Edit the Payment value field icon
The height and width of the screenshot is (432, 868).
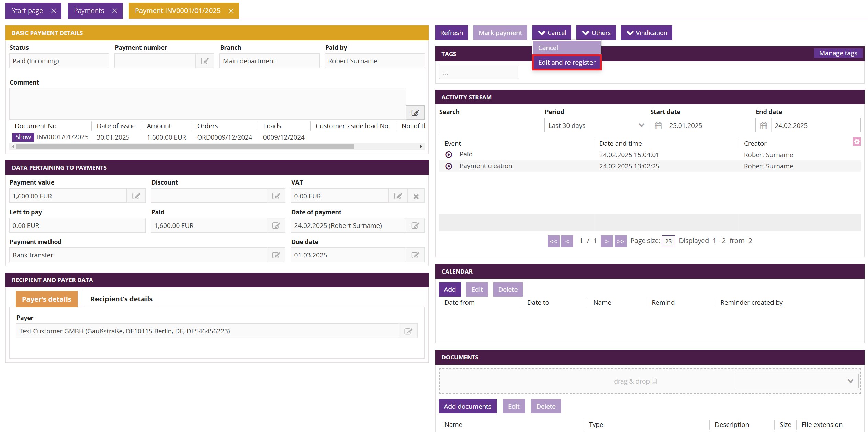(136, 196)
